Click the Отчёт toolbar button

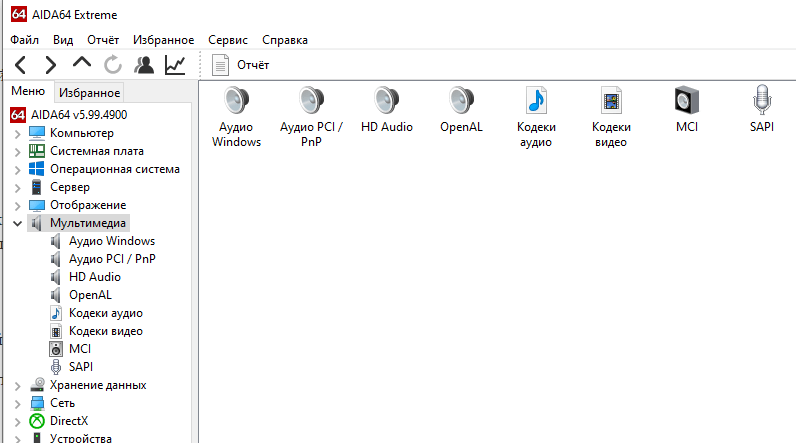(241, 65)
